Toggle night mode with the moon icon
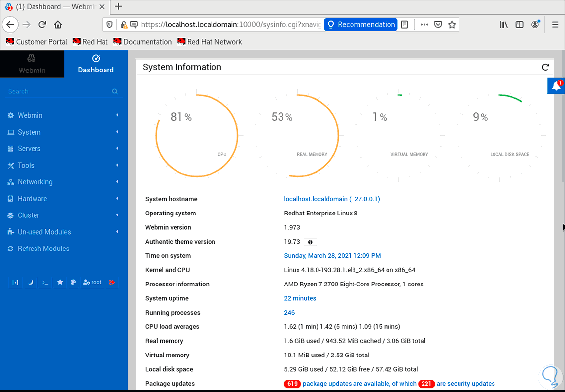565x392 pixels. pyautogui.click(x=30, y=283)
